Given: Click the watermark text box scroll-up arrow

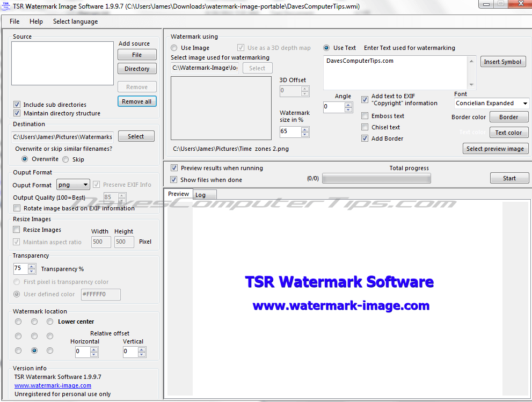Looking at the screenshot, I should 471,61.
